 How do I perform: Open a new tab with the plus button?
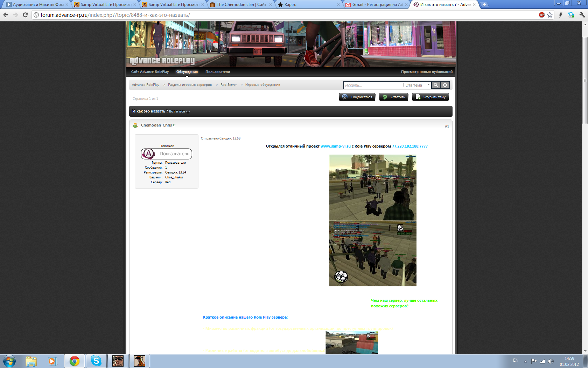click(x=484, y=5)
